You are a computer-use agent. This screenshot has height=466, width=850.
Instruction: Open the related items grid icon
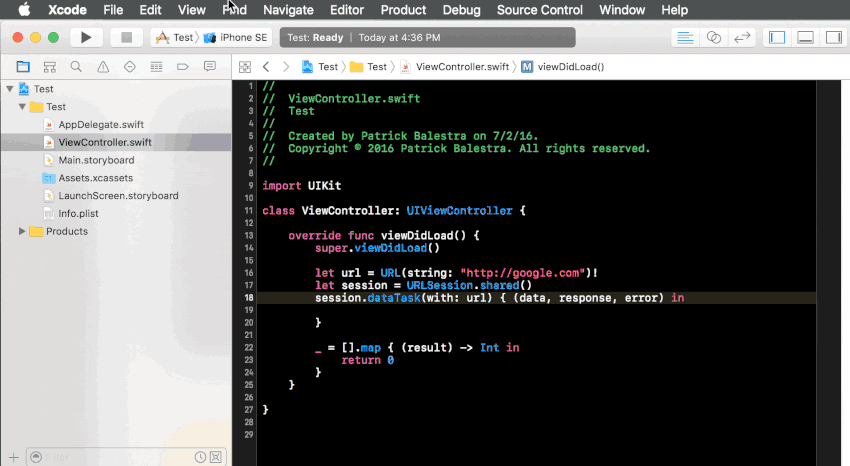coord(245,67)
